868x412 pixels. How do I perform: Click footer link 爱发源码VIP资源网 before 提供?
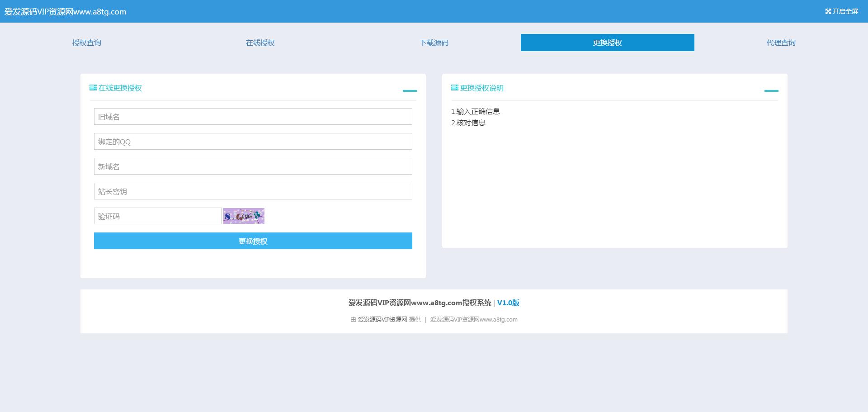click(382, 319)
